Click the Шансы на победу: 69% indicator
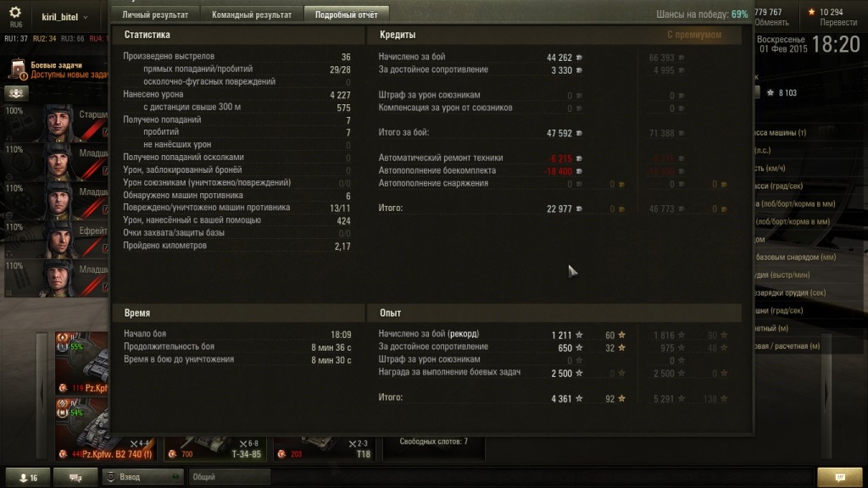The image size is (868, 488). (x=702, y=14)
